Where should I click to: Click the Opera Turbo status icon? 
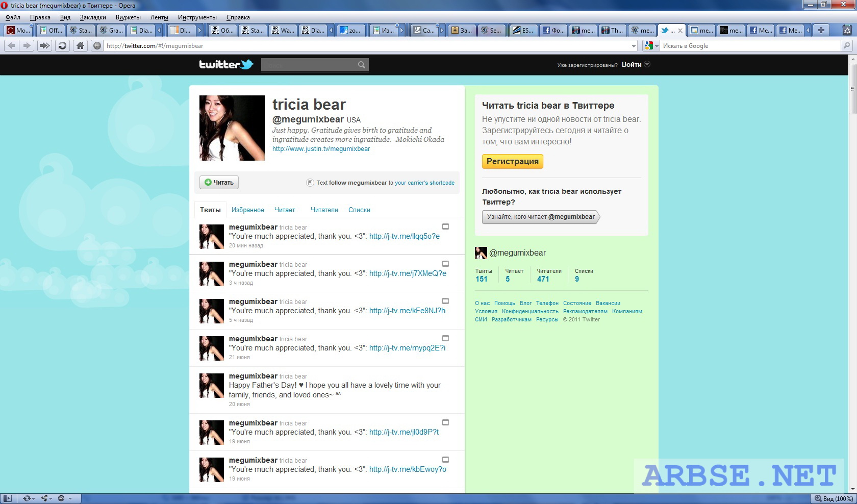point(61,498)
